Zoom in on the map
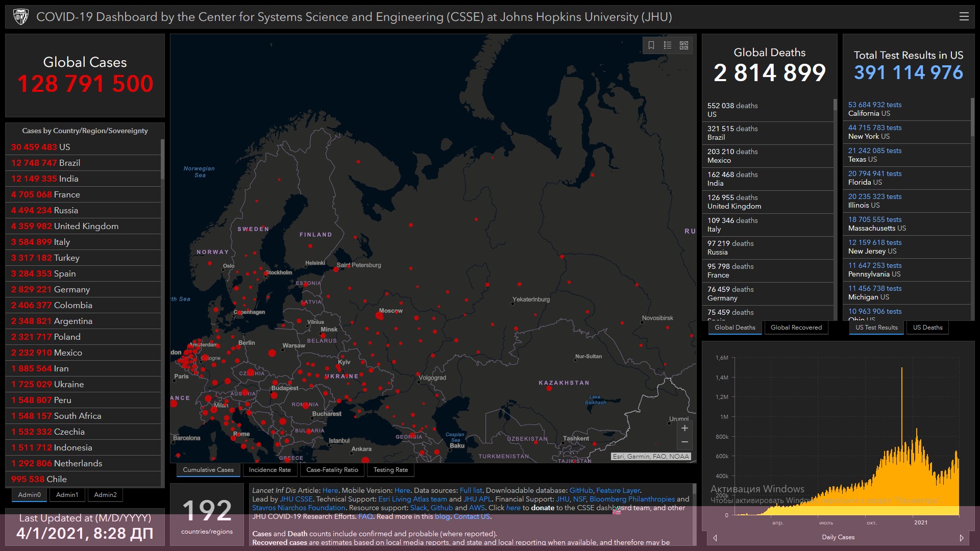980x551 pixels. [x=684, y=429]
